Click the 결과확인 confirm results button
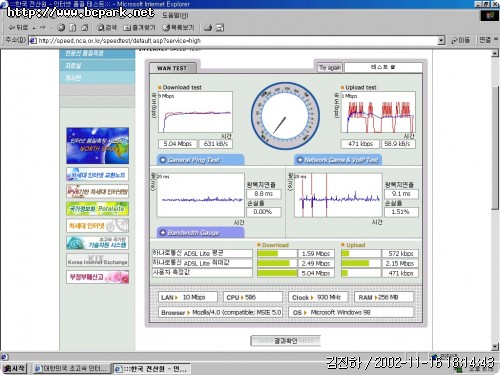This screenshot has height=375, width=500. point(286,341)
